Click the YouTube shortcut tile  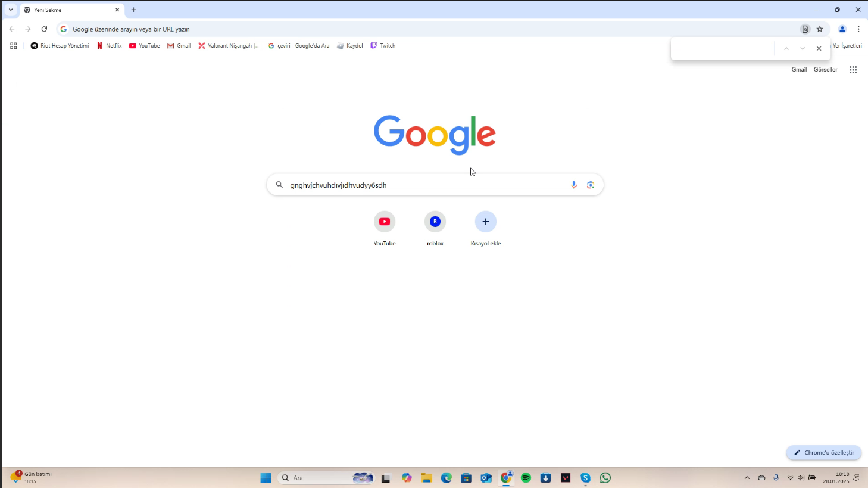pyautogui.click(x=385, y=229)
